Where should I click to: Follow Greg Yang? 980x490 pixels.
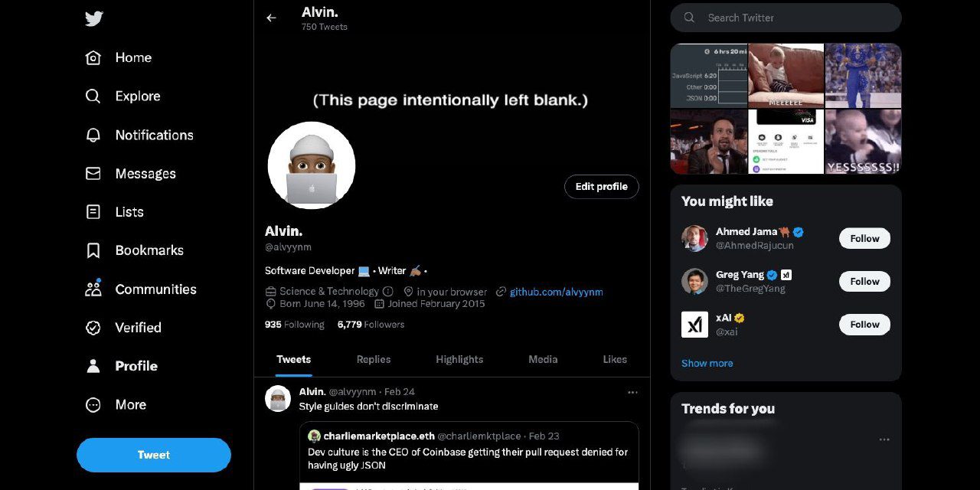point(864,281)
